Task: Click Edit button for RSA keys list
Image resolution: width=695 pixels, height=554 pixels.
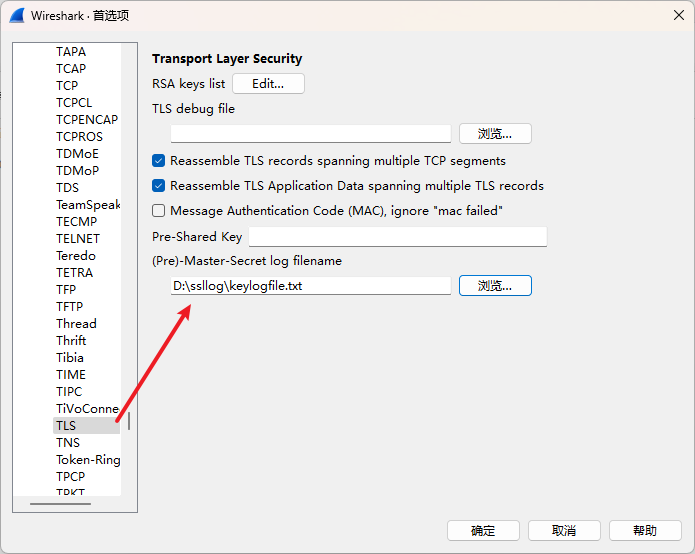Action: (268, 84)
